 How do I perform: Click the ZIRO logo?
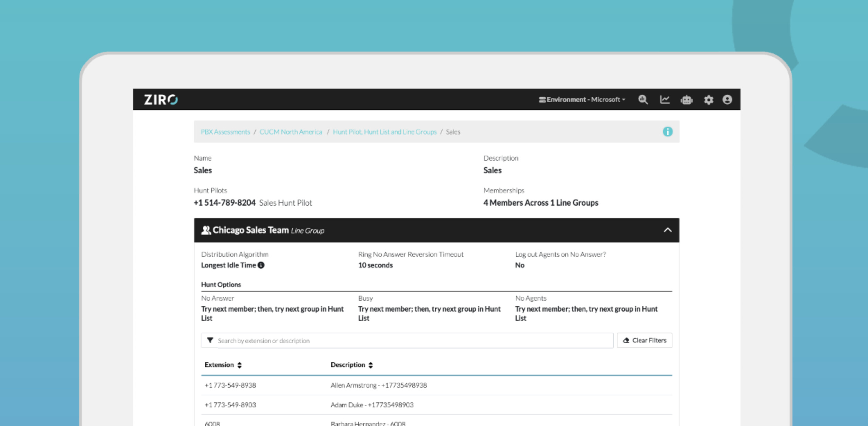coord(161,100)
